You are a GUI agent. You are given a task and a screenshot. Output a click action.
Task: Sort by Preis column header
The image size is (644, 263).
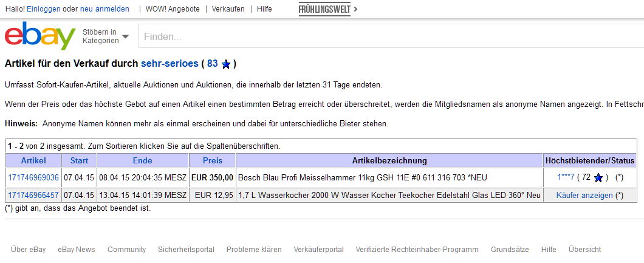click(213, 160)
